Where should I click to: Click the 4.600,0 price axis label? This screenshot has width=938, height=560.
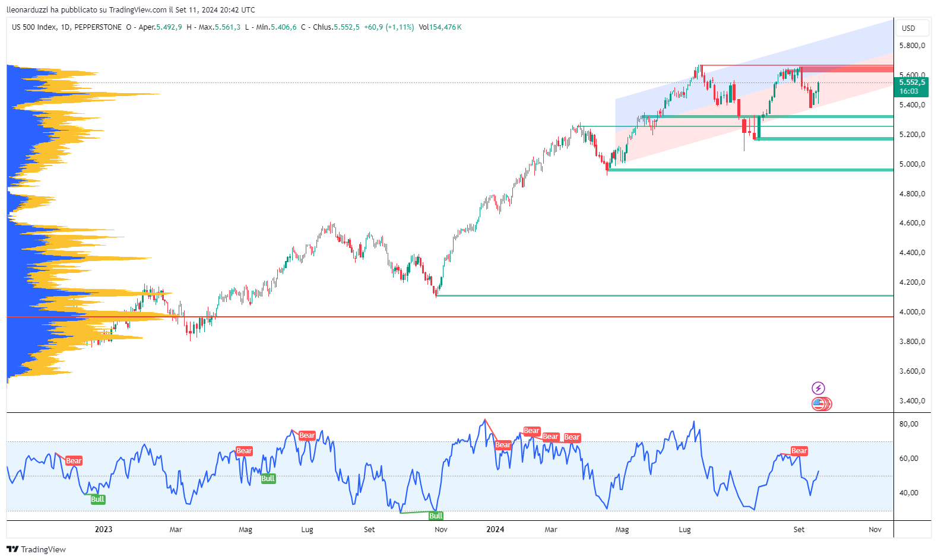click(912, 223)
